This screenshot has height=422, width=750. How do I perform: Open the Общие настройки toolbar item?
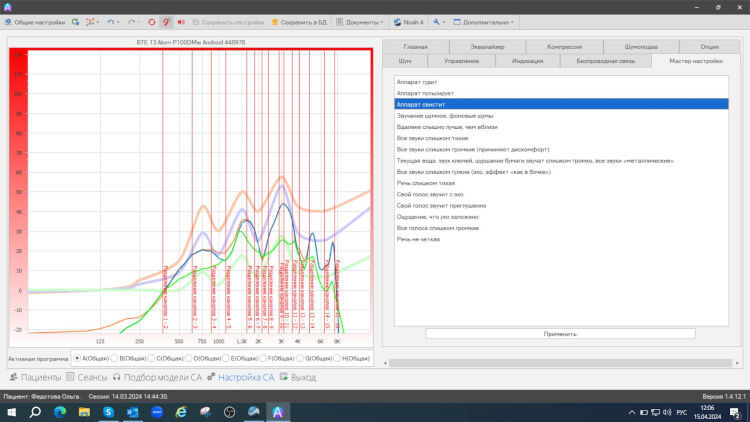click(34, 22)
